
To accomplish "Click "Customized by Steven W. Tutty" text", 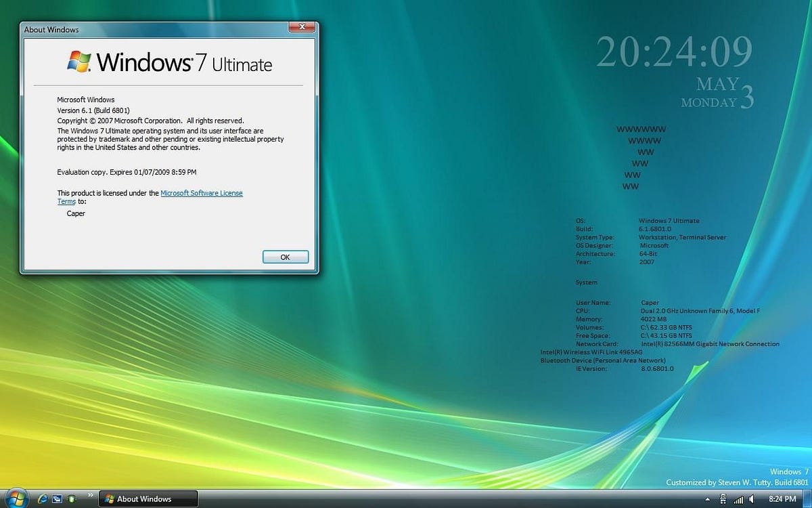I will [719, 483].
